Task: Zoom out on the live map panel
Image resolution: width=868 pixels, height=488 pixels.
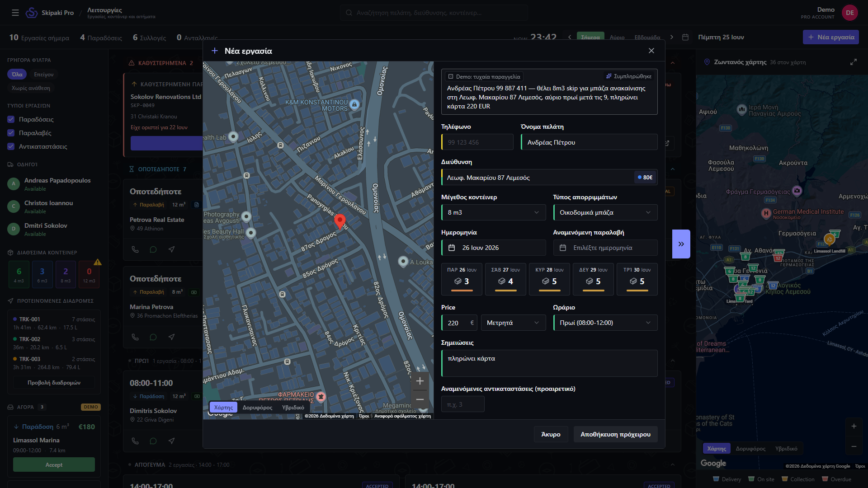Action: click(x=854, y=446)
